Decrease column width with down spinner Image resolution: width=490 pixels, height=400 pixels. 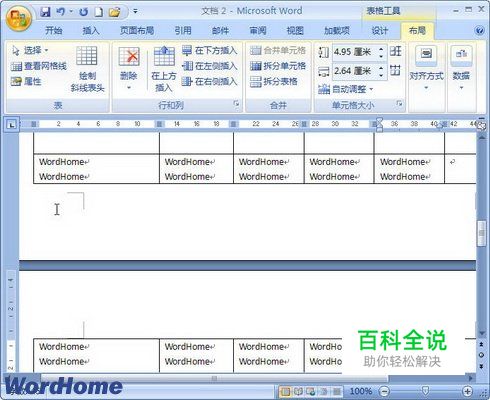381,75
